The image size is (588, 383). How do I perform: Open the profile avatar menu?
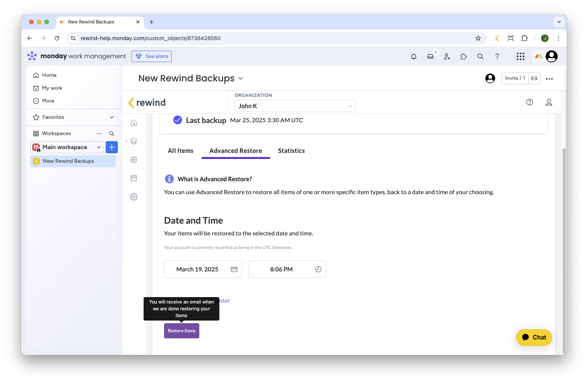point(552,56)
